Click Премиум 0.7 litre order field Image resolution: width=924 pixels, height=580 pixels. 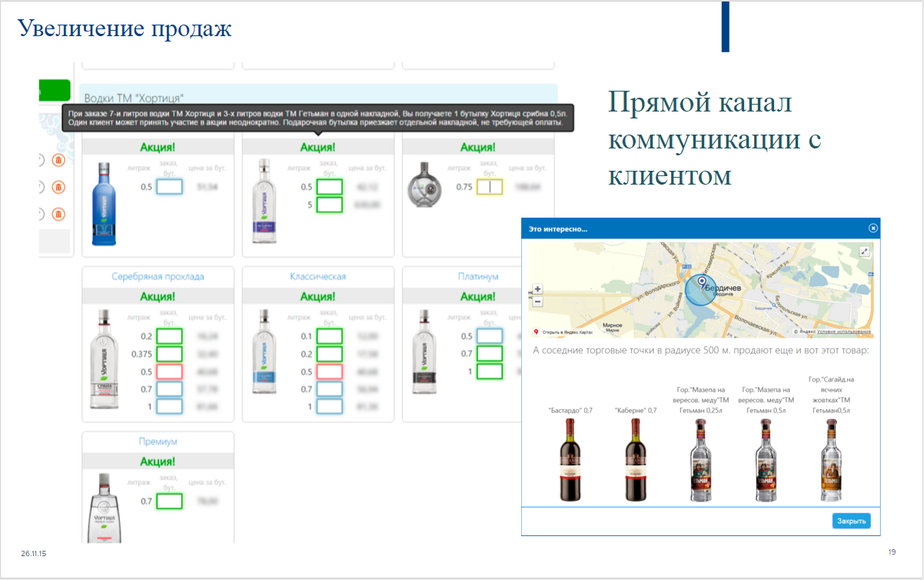tap(169, 502)
